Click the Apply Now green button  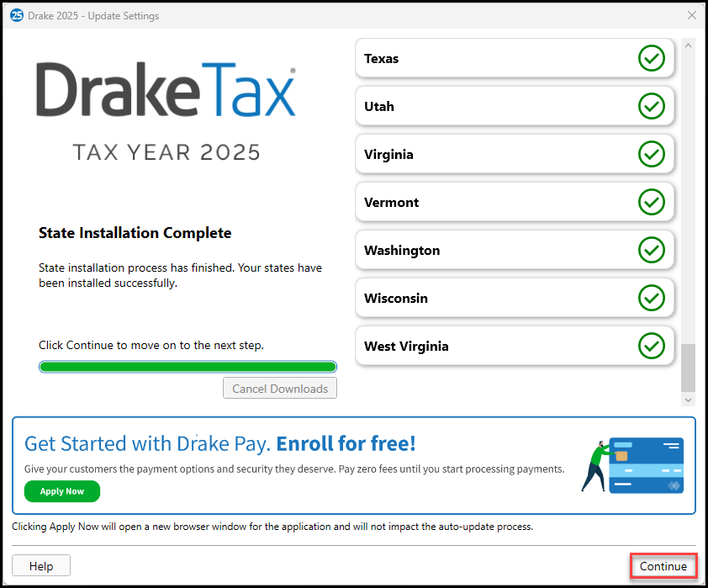pos(62,491)
